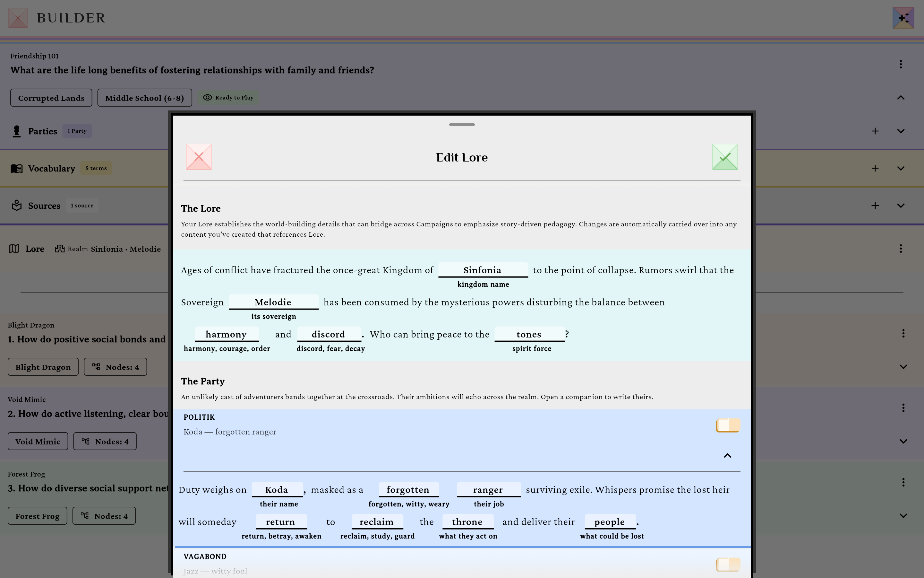924x578 pixels.
Task: Open Forest Frog three-dot menu
Action: pyautogui.click(x=903, y=482)
